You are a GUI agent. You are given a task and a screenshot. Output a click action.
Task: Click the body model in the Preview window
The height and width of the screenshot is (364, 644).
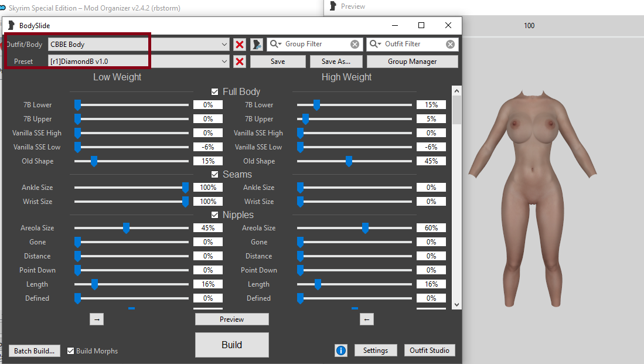[x=533, y=199]
